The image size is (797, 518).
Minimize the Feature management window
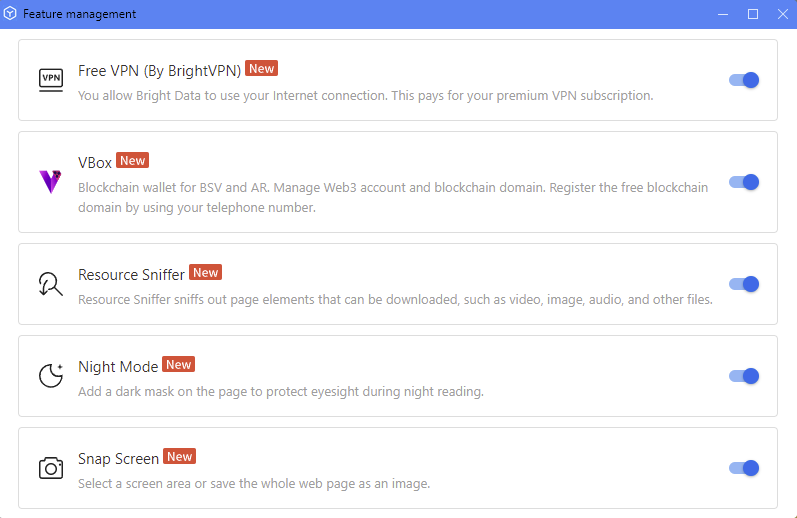723,14
